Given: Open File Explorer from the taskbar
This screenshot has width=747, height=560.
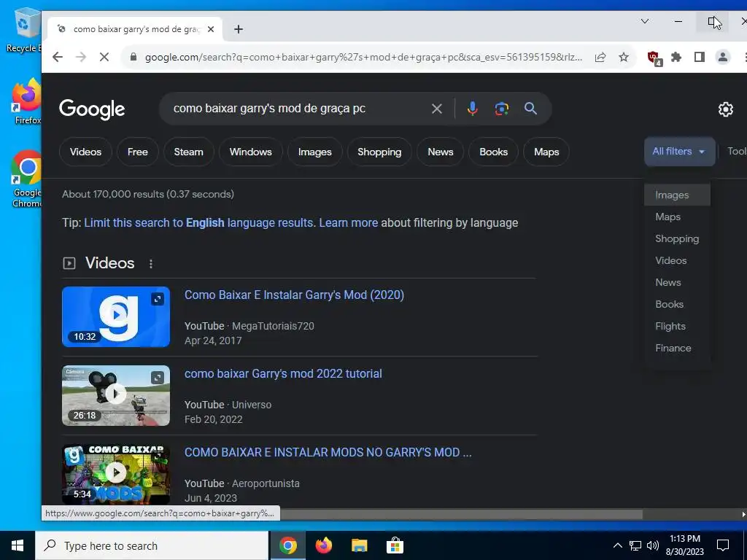Looking at the screenshot, I should (x=359, y=545).
